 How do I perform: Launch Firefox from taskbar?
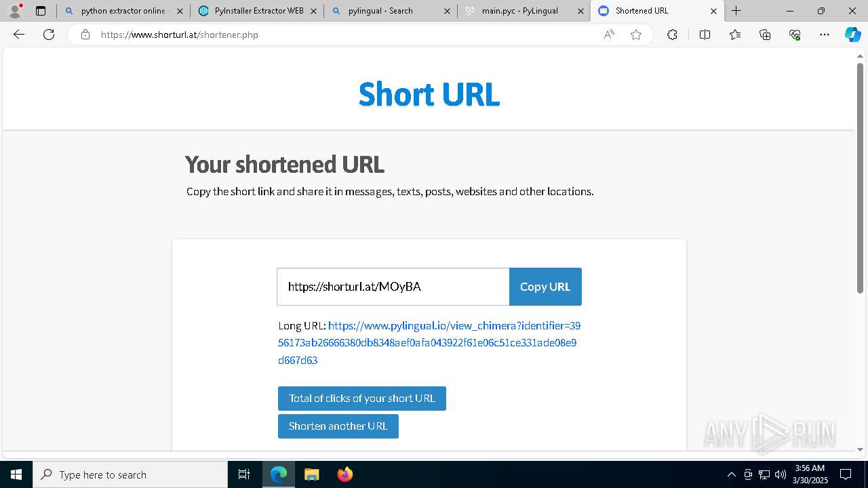(x=344, y=474)
